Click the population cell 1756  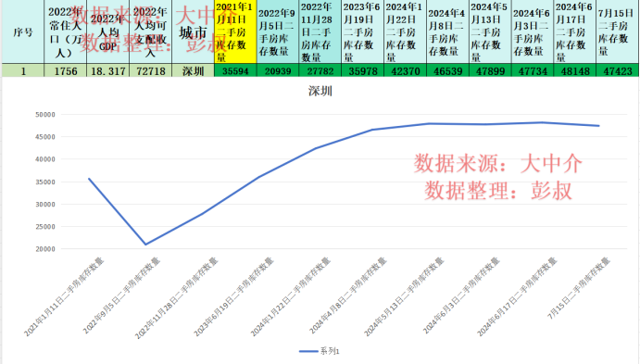coord(66,70)
